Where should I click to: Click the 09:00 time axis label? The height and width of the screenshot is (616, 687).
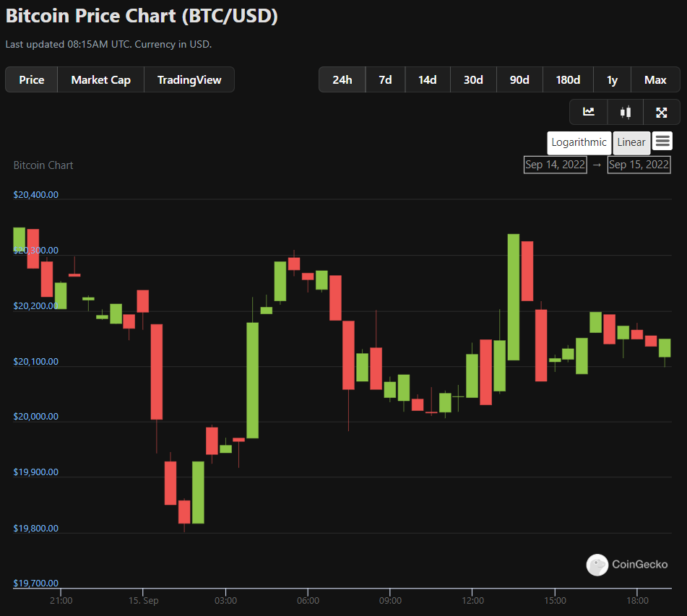coord(390,601)
